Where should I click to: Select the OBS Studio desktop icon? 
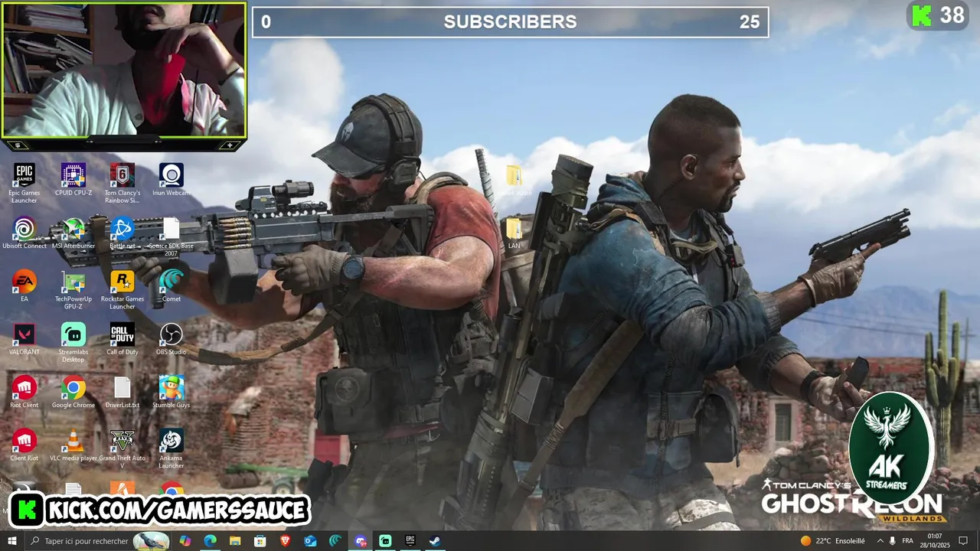(171, 339)
